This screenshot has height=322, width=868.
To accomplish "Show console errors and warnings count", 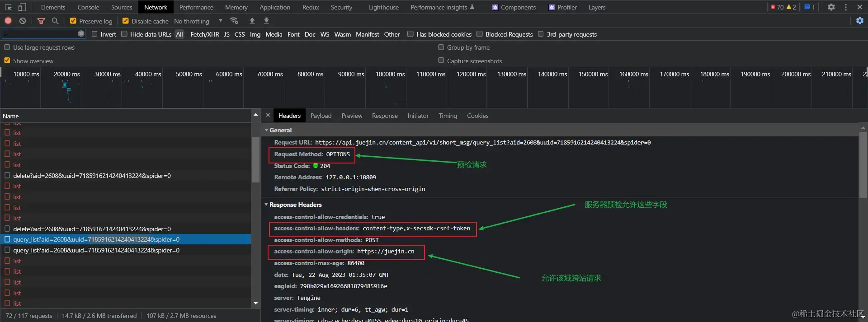I will point(783,7).
